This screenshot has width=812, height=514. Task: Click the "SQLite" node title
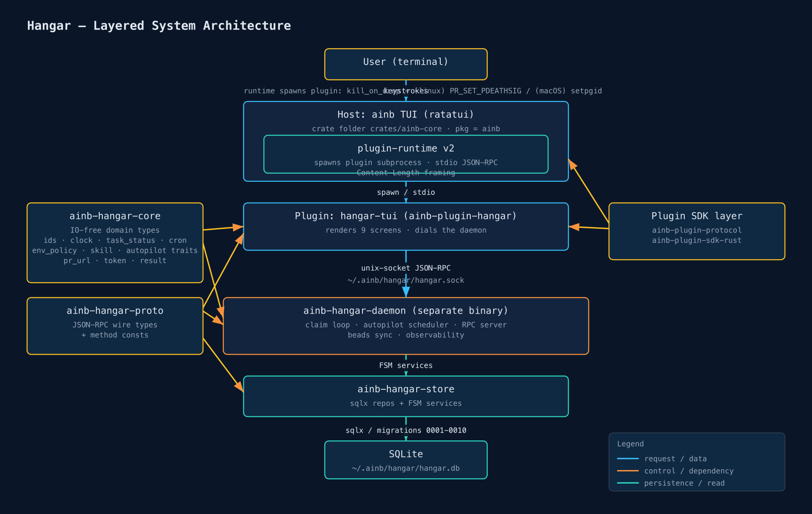[406, 454]
